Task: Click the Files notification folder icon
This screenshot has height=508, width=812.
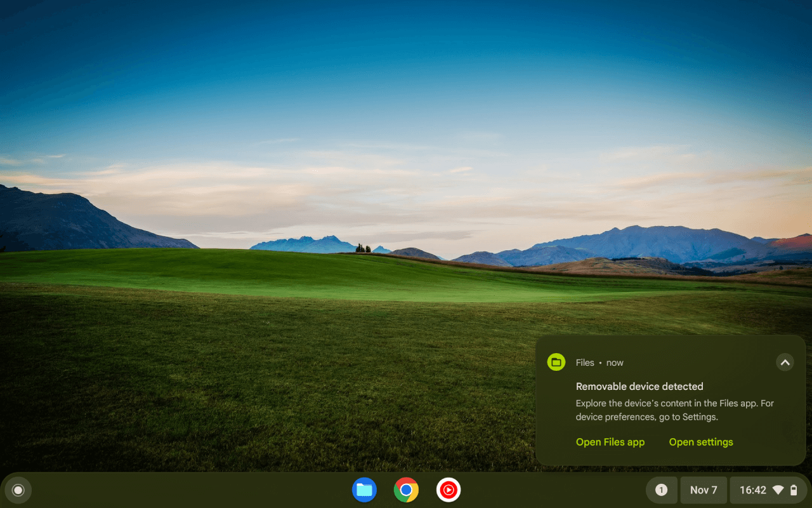Action: (556, 362)
